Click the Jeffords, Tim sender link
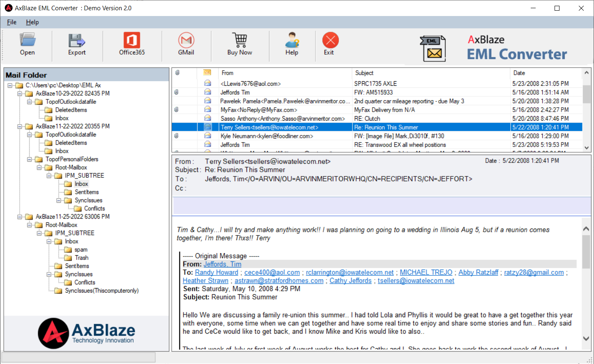Screen dimensions: 594x364 tap(222, 264)
